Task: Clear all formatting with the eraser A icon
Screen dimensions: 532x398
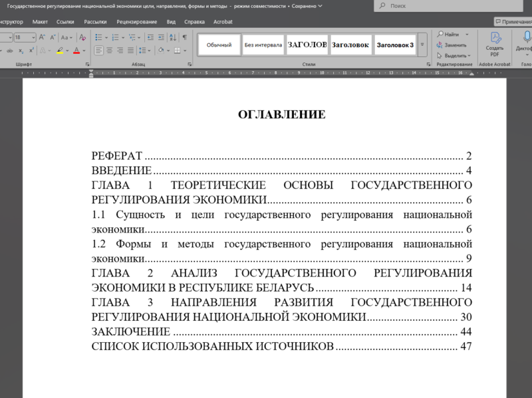Action: [x=82, y=37]
